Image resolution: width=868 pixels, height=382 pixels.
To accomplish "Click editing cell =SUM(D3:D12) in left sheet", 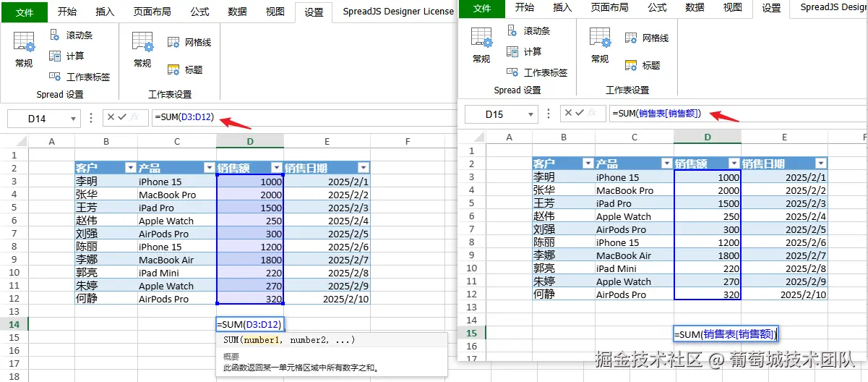I will tap(249, 324).
